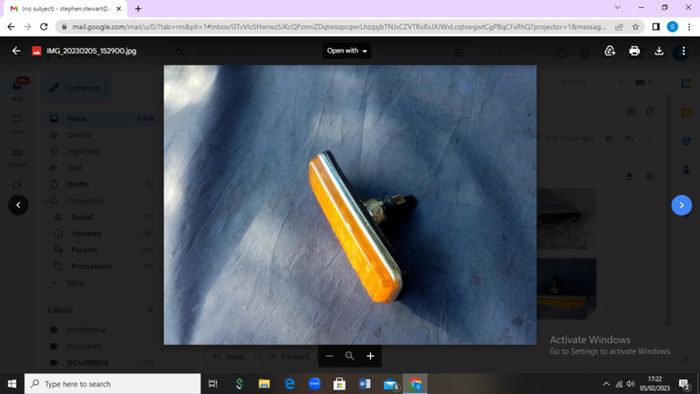Viewport: 700px width, 394px height.
Task: Close the image viewer with back arrow
Action: pos(16,51)
